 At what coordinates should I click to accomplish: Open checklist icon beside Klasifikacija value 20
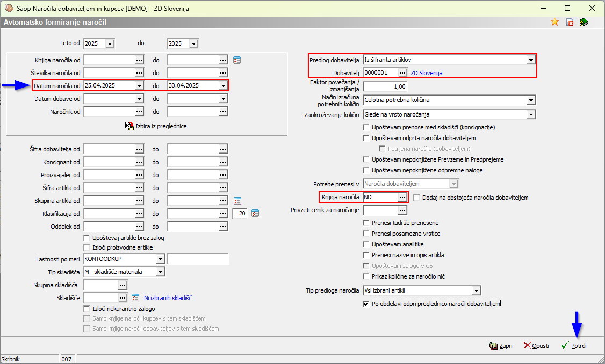[255, 213]
